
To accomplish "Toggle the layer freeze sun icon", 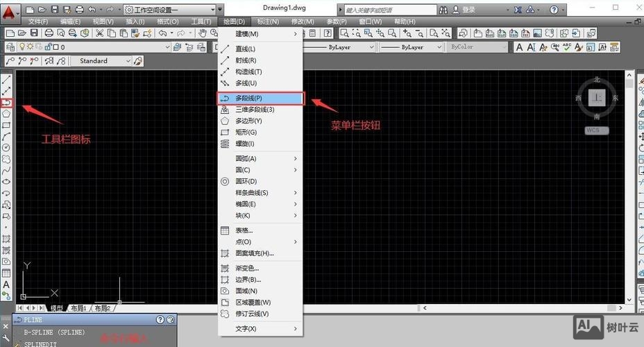I will point(30,47).
